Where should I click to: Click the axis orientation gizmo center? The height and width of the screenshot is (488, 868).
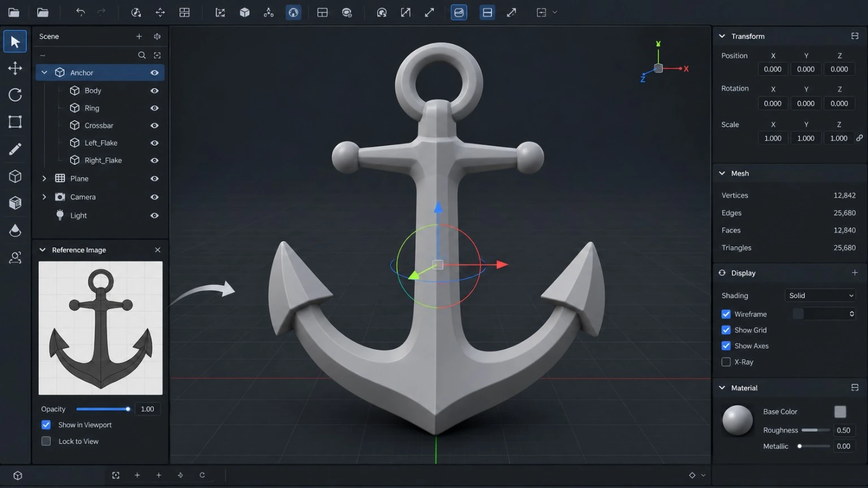[x=658, y=68]
